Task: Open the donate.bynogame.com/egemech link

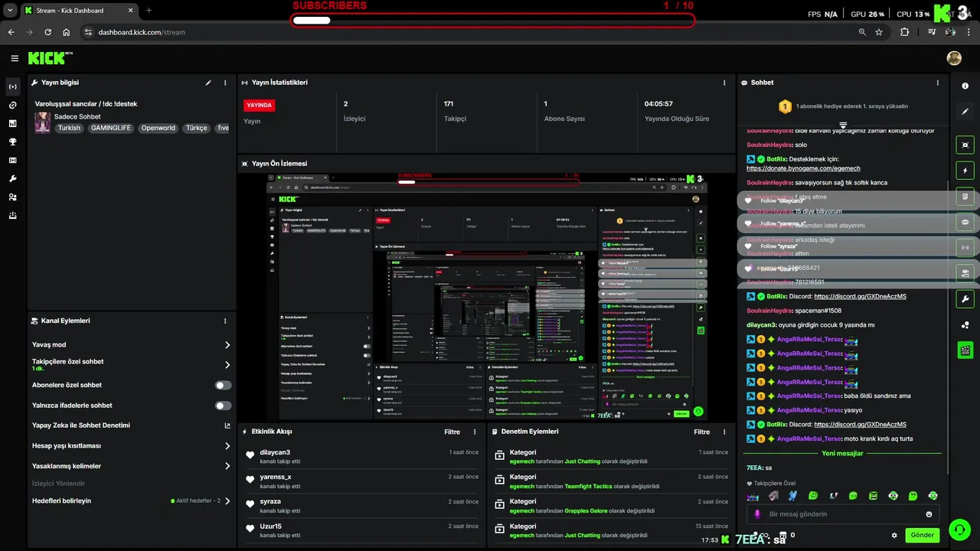Action: tap(803, 168)
